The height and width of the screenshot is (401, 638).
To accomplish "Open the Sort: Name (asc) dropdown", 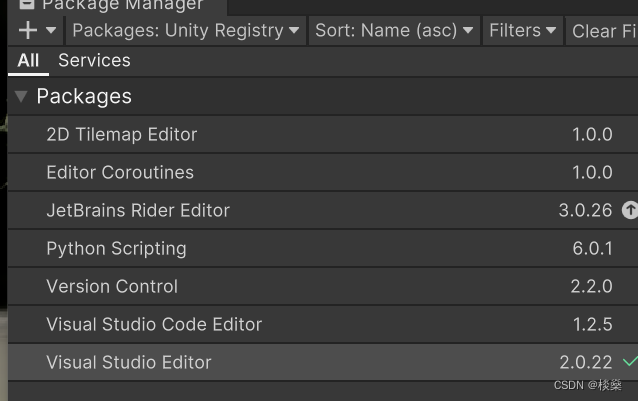I will (x=394, y=31).
